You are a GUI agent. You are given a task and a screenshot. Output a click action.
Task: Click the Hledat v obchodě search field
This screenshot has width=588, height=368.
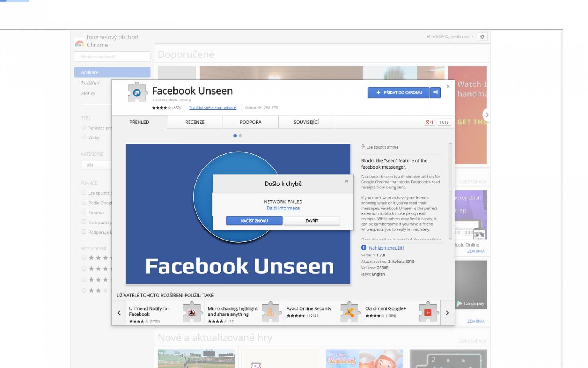point(112,56)
